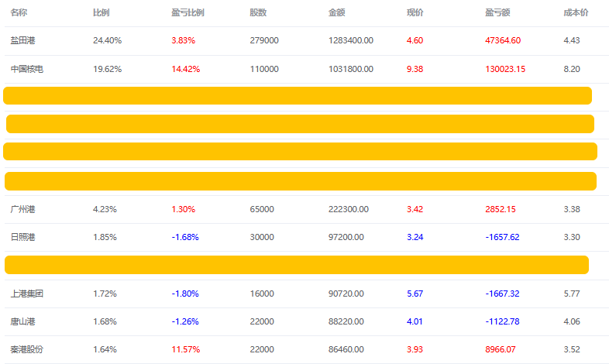609x364 pixels.
Task: Click the 90720.00 amount cell
Action: pyautogui.click(x=346, y=294)
